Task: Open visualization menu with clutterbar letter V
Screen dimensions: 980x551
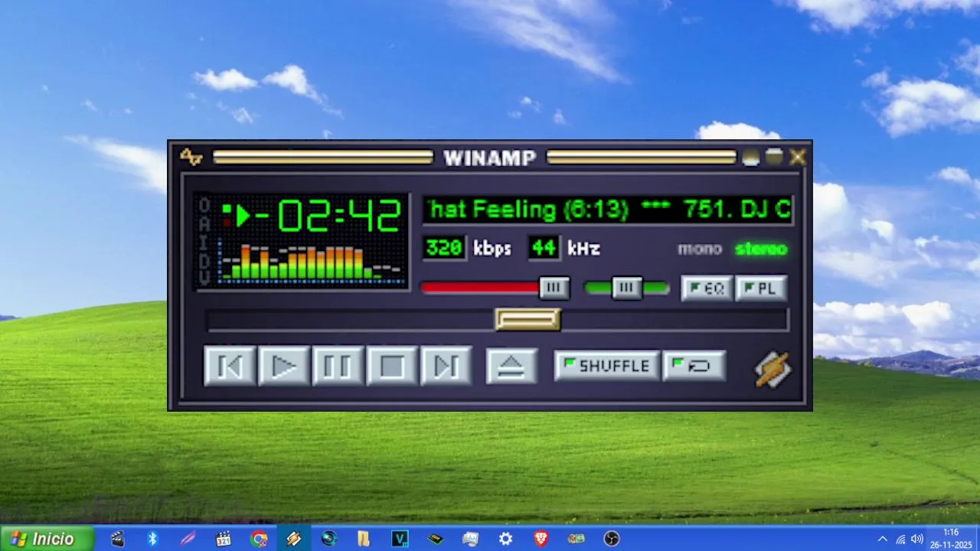Action: (204, 277)
